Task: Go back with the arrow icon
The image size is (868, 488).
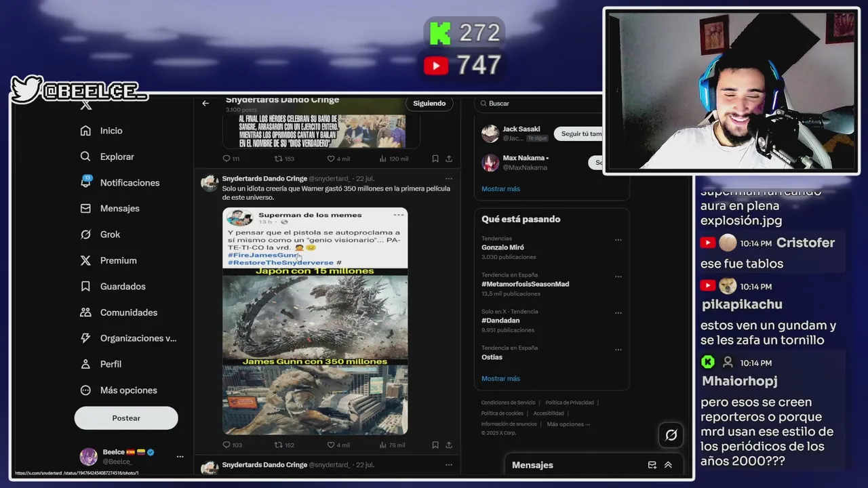Action: point(205,104)
